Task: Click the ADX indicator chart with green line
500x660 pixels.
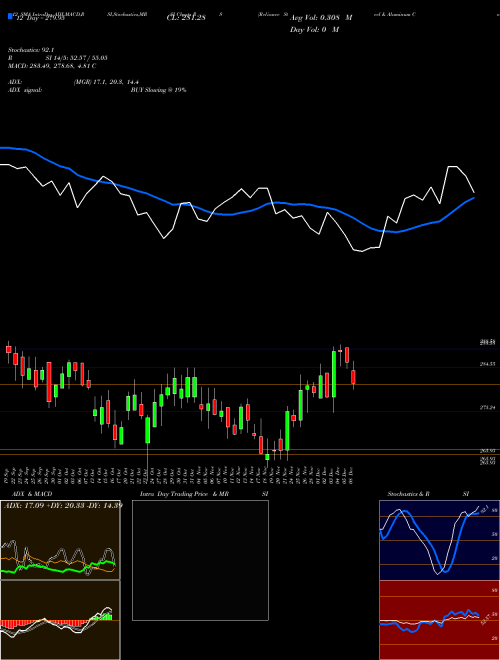Action: pyautogui.click(x=60, y=540)
